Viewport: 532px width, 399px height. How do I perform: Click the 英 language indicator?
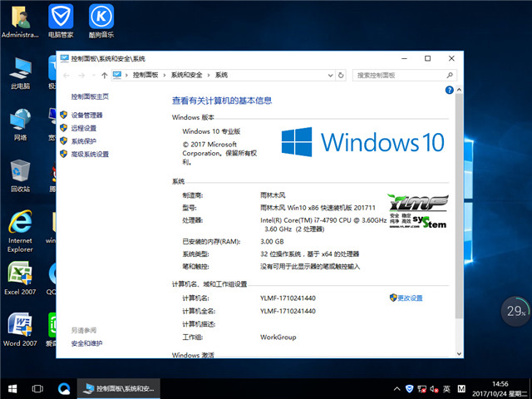(446, 389)
